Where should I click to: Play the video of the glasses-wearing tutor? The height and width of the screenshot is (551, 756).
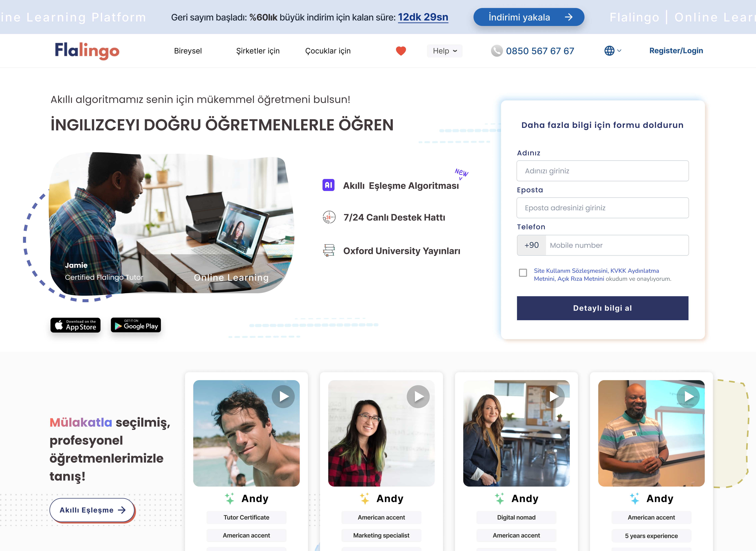418,397
